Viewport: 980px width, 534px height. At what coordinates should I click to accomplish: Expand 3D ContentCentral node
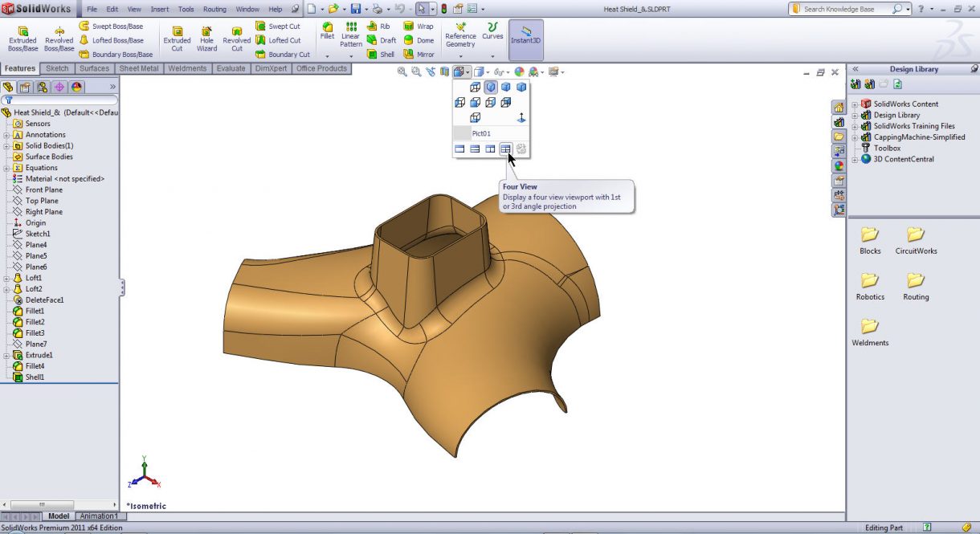(x=855, y=159)
